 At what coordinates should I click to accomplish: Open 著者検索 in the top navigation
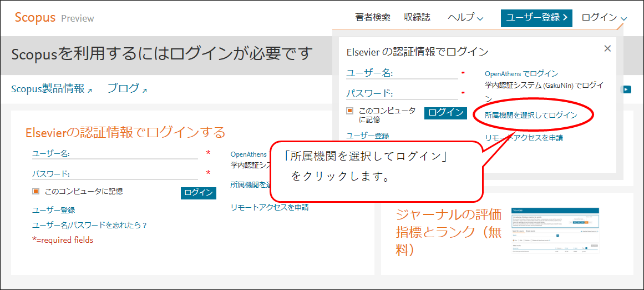373,18
